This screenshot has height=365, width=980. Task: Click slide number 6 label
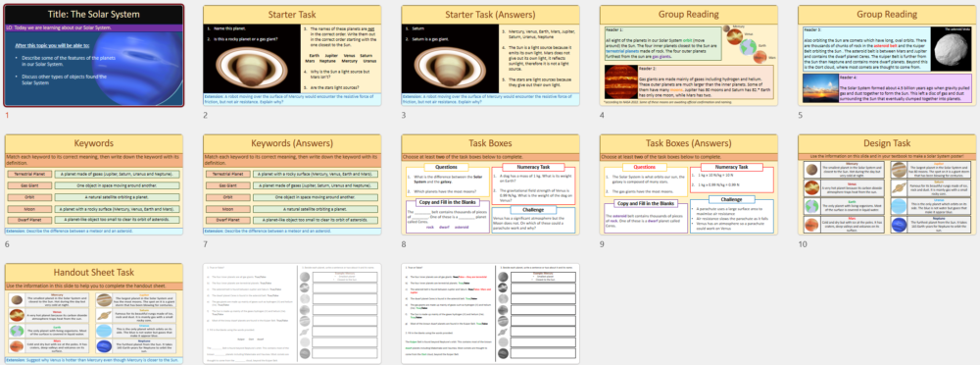point(7,244)
